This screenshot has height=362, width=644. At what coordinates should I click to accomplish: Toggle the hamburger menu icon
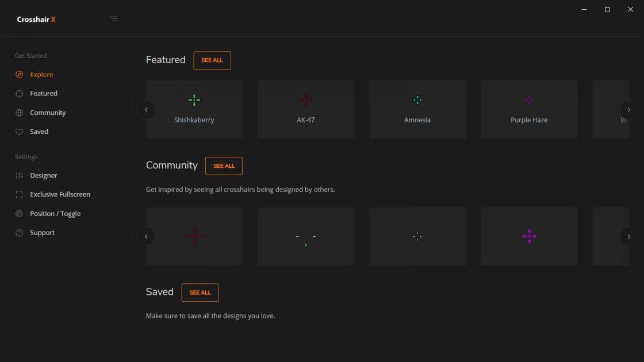pyautogui.click(x=113, y=19)
